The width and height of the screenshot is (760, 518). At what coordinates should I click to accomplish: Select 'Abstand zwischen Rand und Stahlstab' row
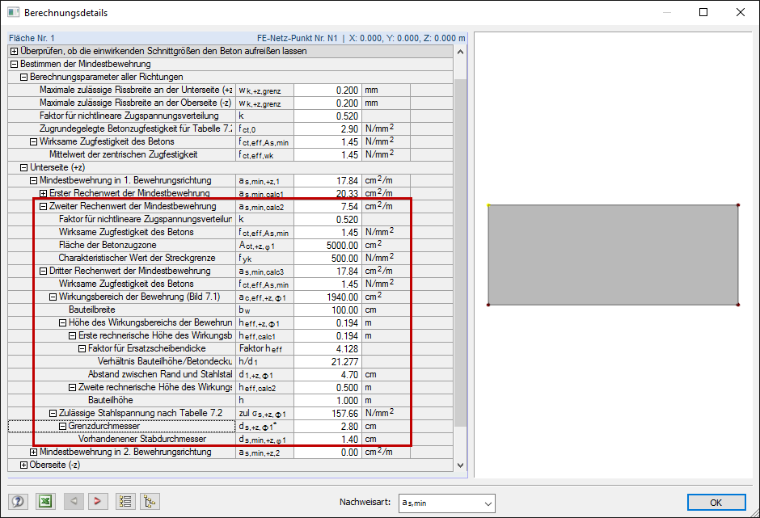pyautogui.click(x=231, y=375)
